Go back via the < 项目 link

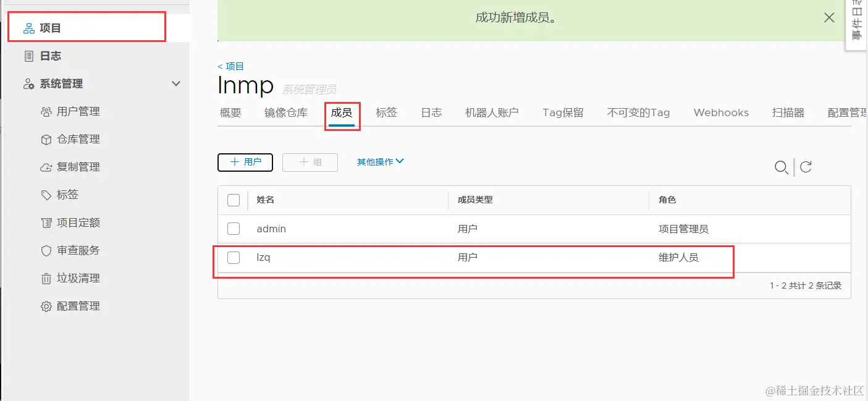(231, 66)
